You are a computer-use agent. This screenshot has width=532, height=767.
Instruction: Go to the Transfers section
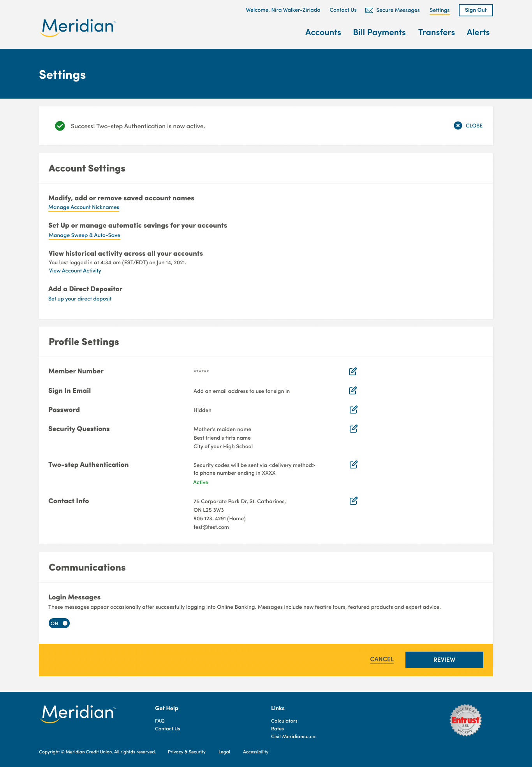coord(437,32)
